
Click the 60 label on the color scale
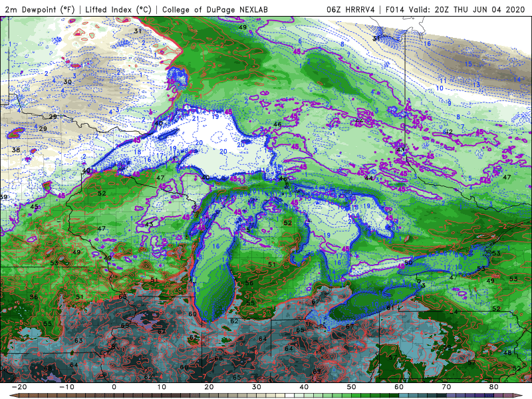point(399,387)
